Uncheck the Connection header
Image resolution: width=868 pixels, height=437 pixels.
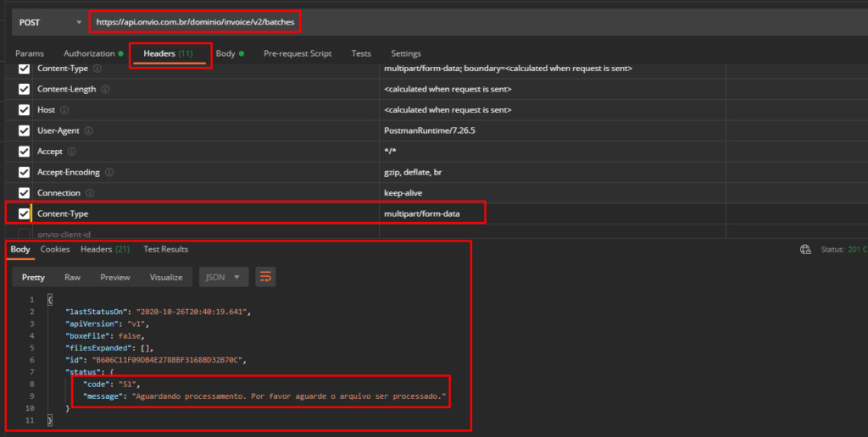[x=24, y=193]
